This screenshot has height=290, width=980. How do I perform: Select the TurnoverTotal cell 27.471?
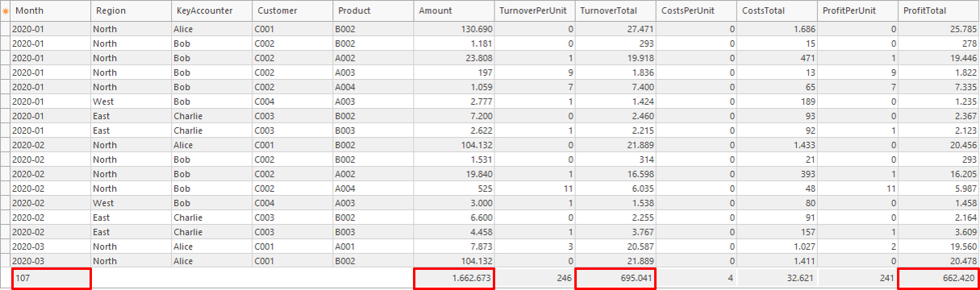(x=615, y=28)
